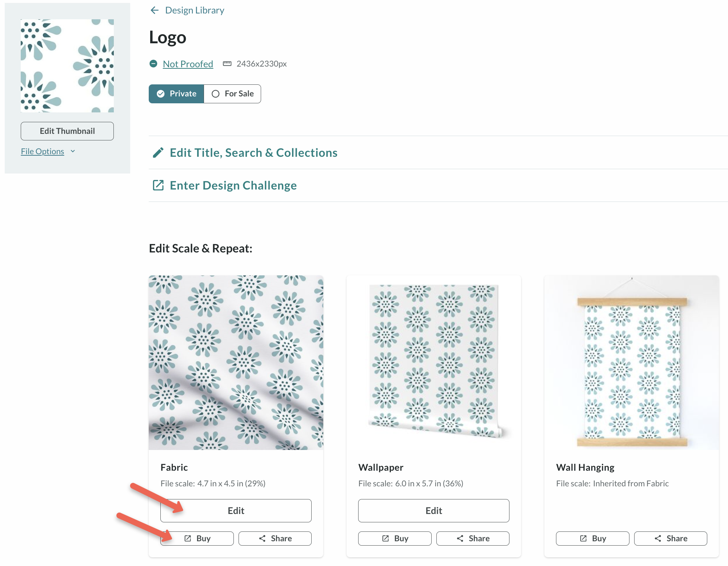This screenshot has height=566, width=728.
Task: Click the design thumbnail preview image
Action: point(67,65)
